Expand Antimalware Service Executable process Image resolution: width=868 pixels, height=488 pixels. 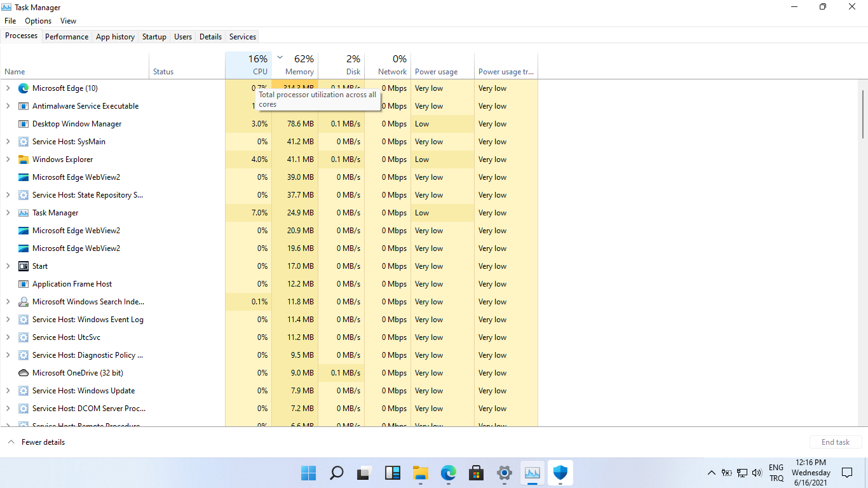point(8,106)
